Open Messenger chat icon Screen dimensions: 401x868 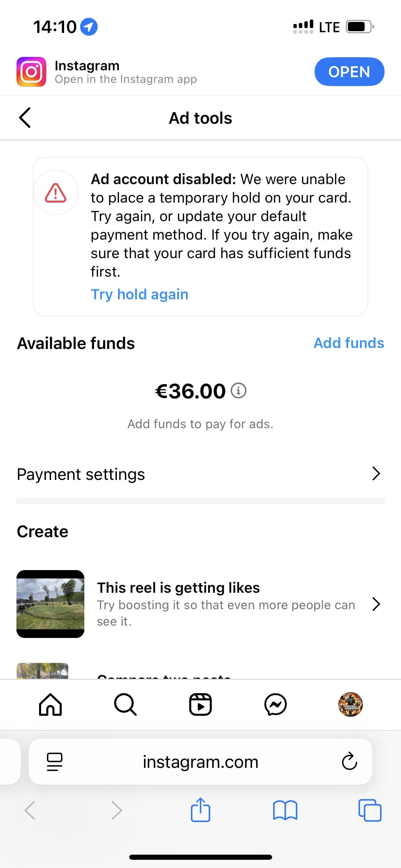pos(276,704)
